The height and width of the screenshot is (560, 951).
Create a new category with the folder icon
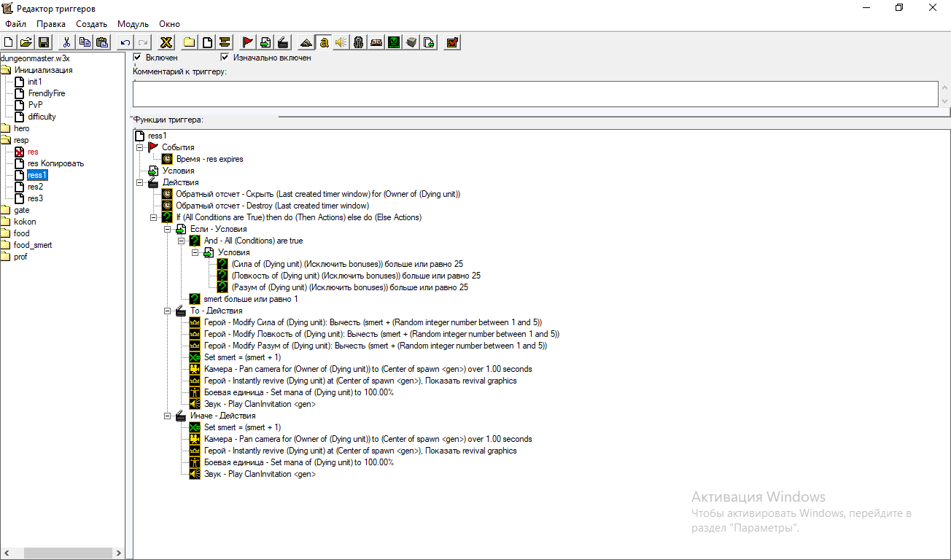tap(190, 42)
